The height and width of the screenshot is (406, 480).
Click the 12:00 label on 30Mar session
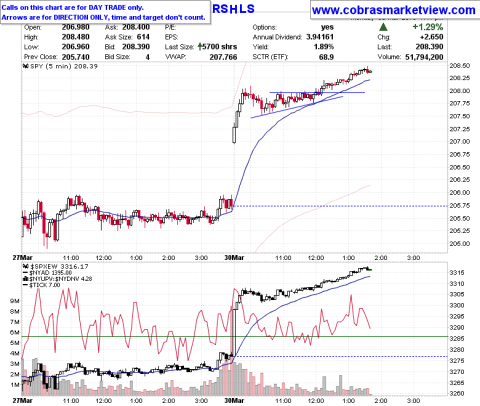tap(316, 258)
